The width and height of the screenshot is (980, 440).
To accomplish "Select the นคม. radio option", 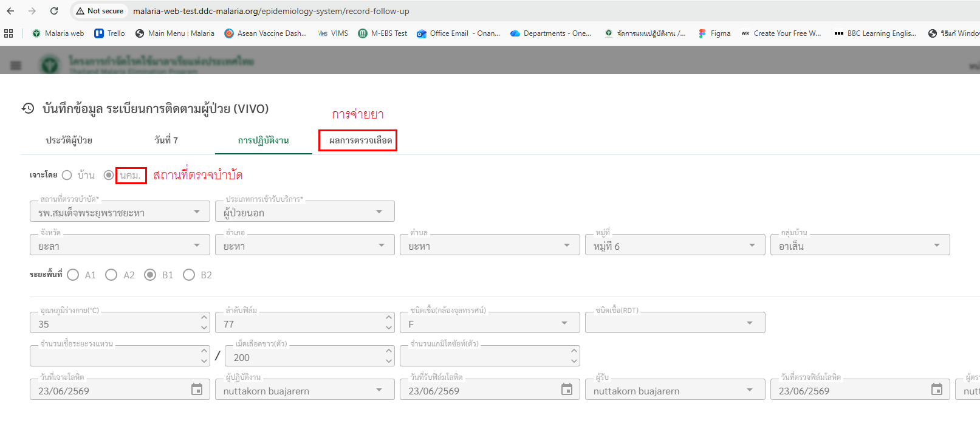I will [109, 175].
